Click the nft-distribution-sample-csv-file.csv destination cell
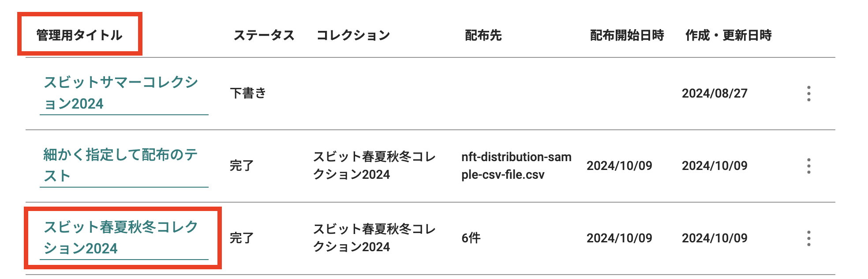Screen dimensions: 868x279 click(516, 166)
